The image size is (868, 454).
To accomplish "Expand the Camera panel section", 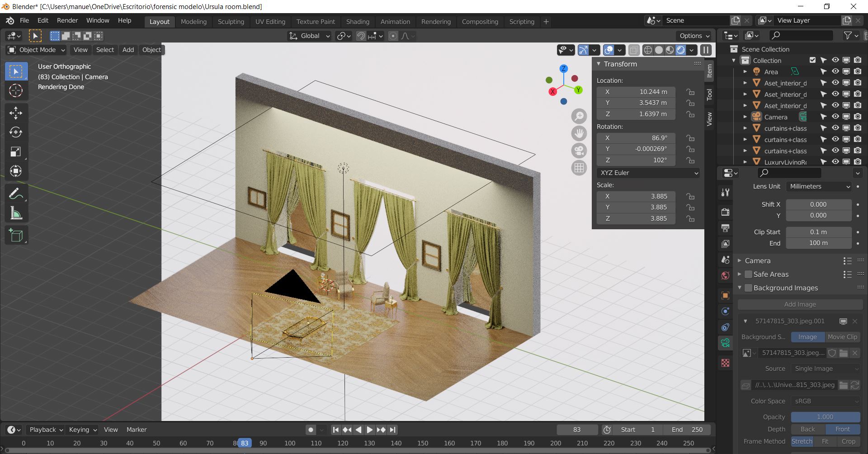I will pos(757,261).
